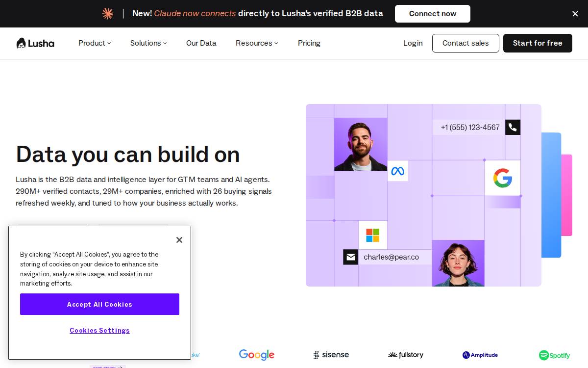Image resolution: width=588 pixels, height=368 pixels.
Task: Click the bearded man's photo
Action: tap(361, 144)
